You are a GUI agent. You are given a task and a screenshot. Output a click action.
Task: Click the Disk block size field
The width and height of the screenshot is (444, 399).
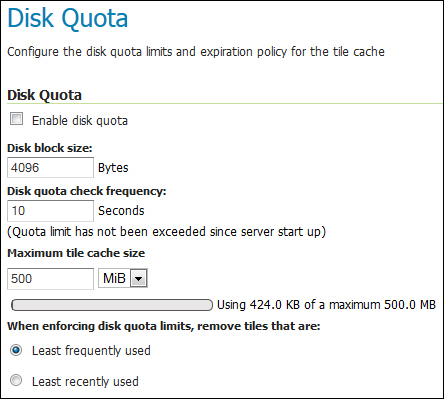tap(50, 168)
